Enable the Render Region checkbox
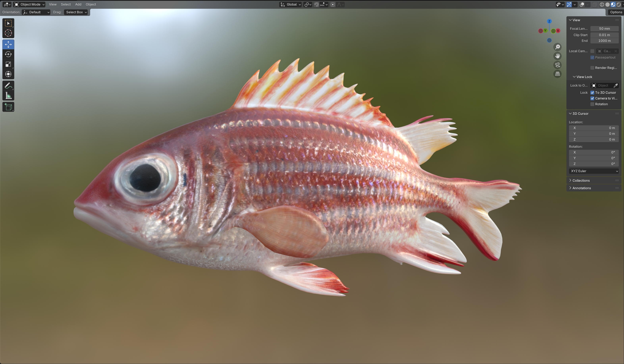Image resolution: width=624 pixels, height=364 pixels. pos(592,68)
